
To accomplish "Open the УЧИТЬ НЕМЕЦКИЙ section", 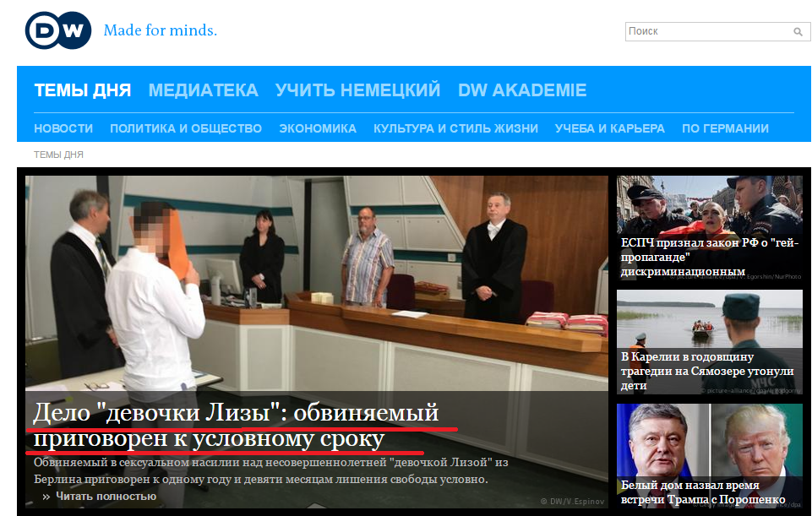I will pos(357,90).
